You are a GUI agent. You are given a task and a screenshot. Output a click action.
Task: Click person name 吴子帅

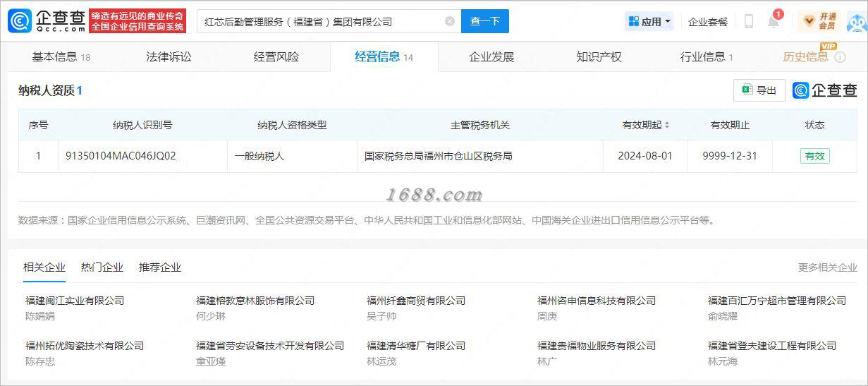pos(381,316)
